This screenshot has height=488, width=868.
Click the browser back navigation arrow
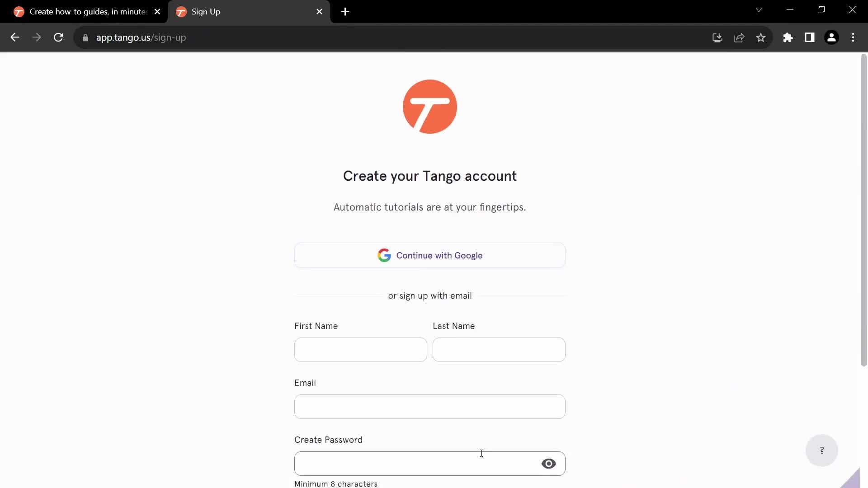pyautogui.click(x=14, y=37)
